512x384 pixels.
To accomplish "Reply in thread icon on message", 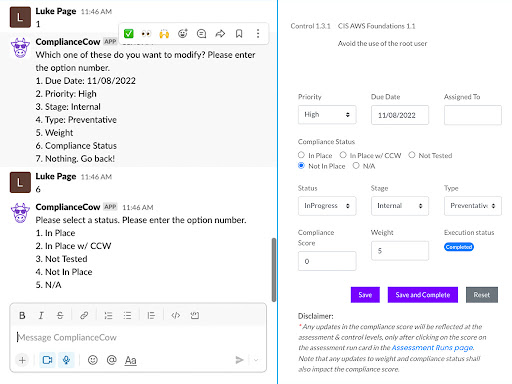I will pos(201,33).
